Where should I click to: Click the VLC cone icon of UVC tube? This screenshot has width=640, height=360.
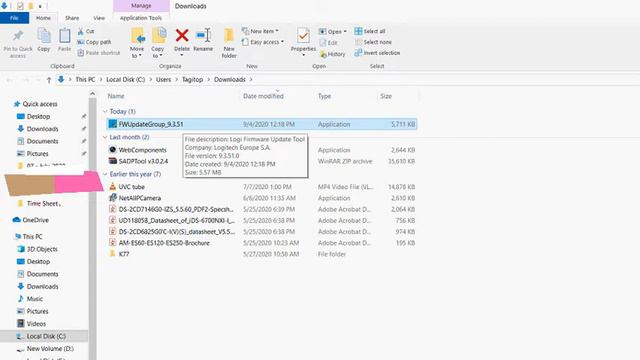[113, 187]
